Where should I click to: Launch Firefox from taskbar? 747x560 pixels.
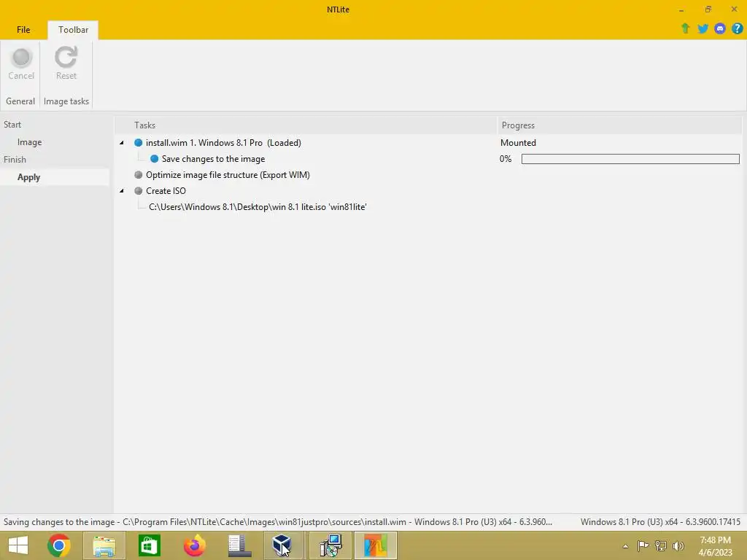(194, 545)
